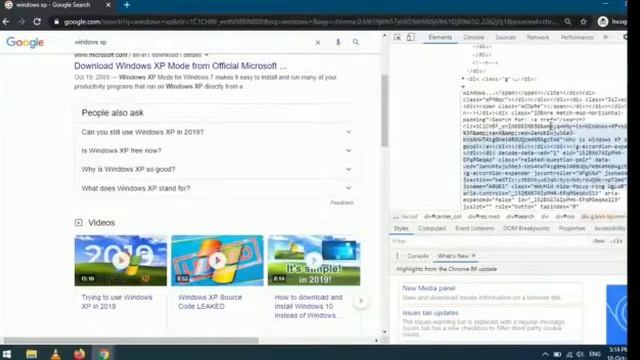Click the volume icon in the system tray
Image resolution: width=640 pixels, height=360 pixels.
(580, 354)
